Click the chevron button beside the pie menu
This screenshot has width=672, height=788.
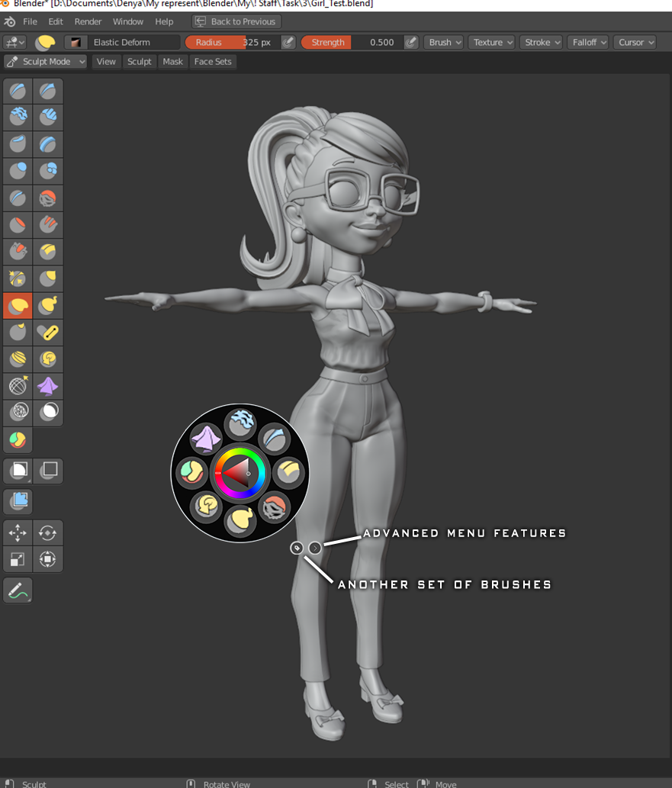pos(314,548)
